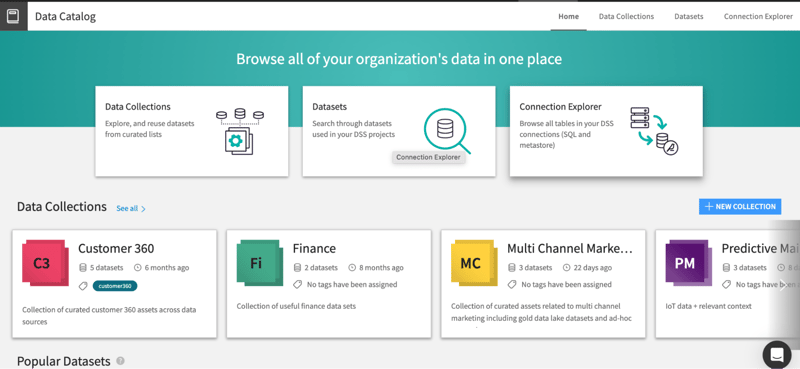The width and height of the screenshot is (800, 369).
Task: Switch to the Data Collections tab
Action: pyautogui.click(x=626, y=16)
